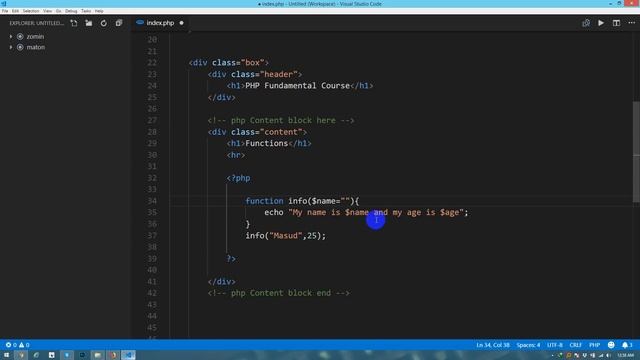
Task: Open the Windows Start button
Action: tap(6, 355)
